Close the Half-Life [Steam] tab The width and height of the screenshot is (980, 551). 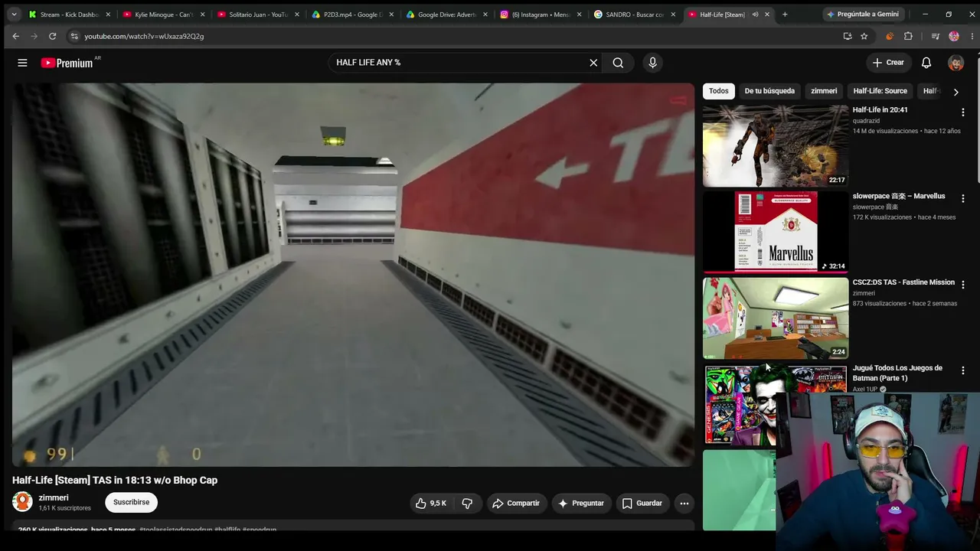[x=766, y=14]
